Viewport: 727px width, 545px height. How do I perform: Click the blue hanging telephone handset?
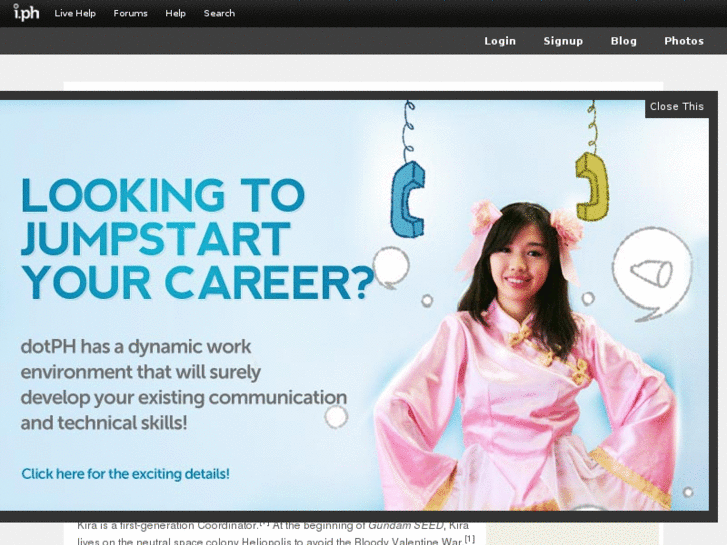point(408,199)
